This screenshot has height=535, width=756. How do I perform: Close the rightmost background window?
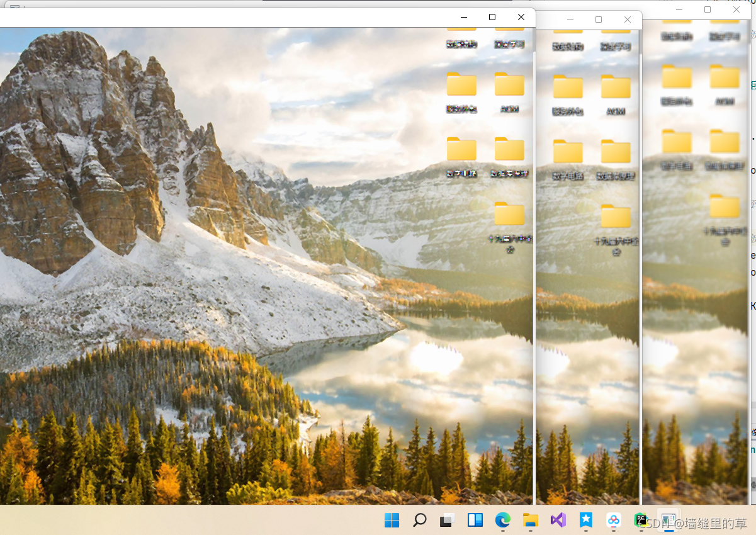click(736, 10)
